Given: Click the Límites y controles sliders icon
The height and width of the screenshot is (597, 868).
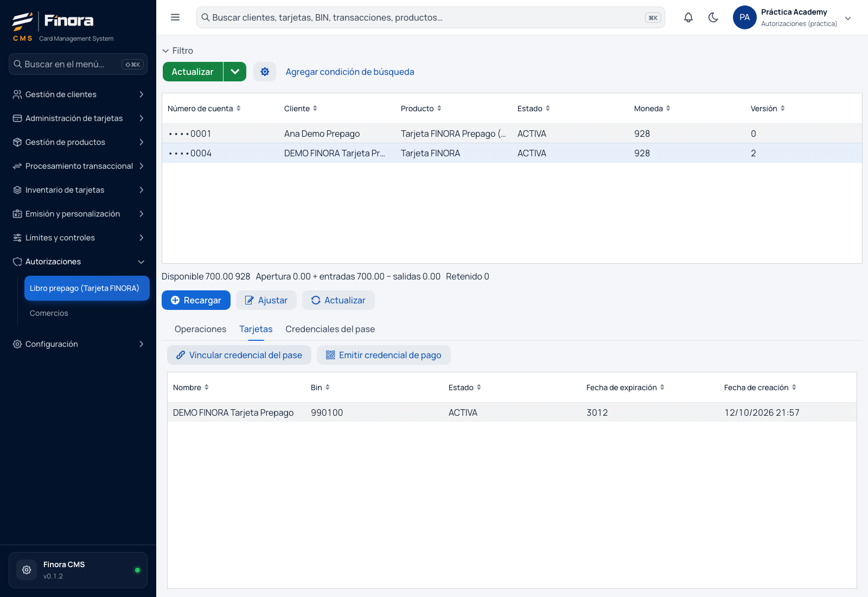Looking at the screenshot, I should [x=17, y=238].
